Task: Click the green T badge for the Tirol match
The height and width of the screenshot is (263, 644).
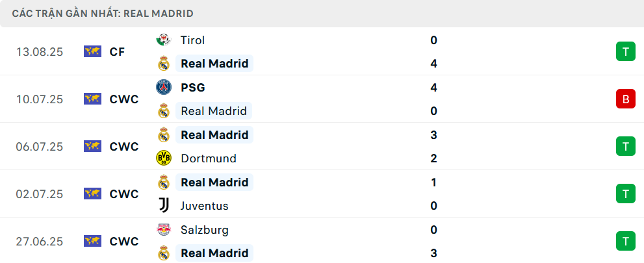Action: click(x=626, y=52)
